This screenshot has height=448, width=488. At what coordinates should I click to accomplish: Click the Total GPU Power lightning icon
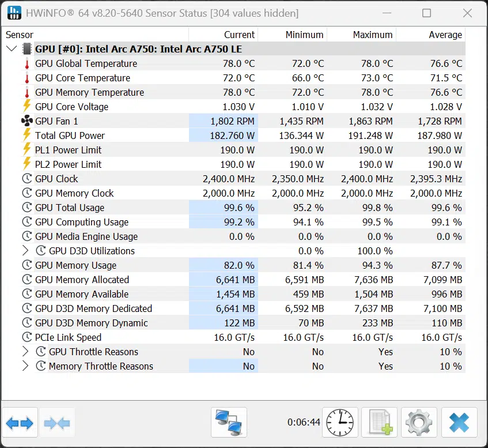[x=27, y=135]
